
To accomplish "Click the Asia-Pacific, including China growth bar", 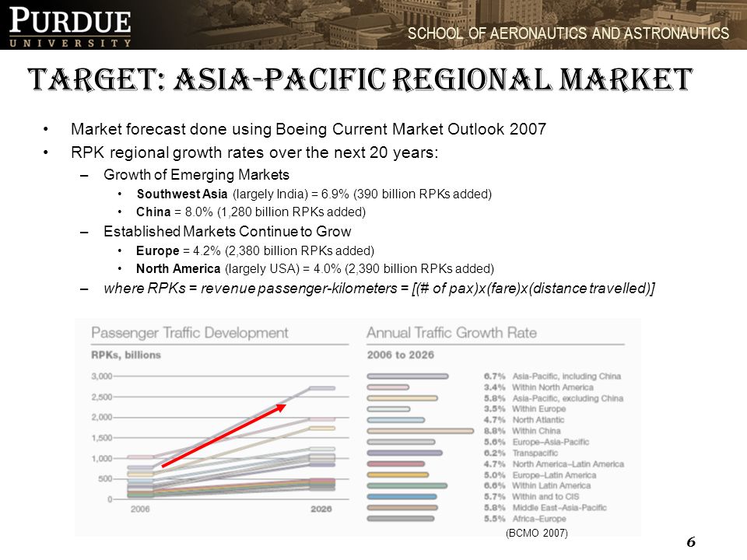I will point(407,376).
